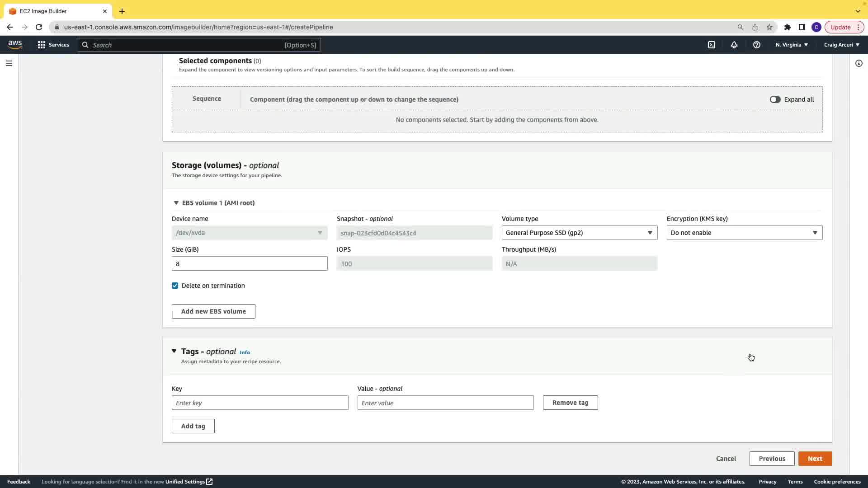Screen dimensions: 868x488
Task: Bookmark this page with star icon
Action: coord(769,27)
